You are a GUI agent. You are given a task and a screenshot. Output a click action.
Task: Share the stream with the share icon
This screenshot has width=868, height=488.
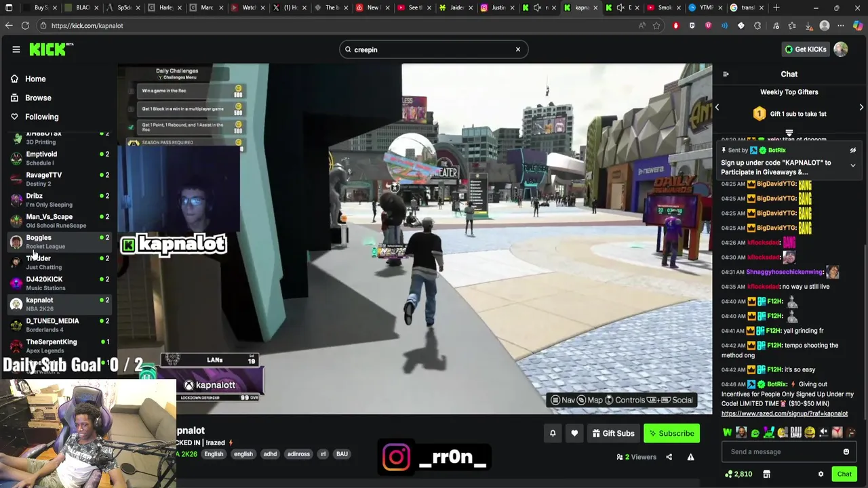pos(669,457)
